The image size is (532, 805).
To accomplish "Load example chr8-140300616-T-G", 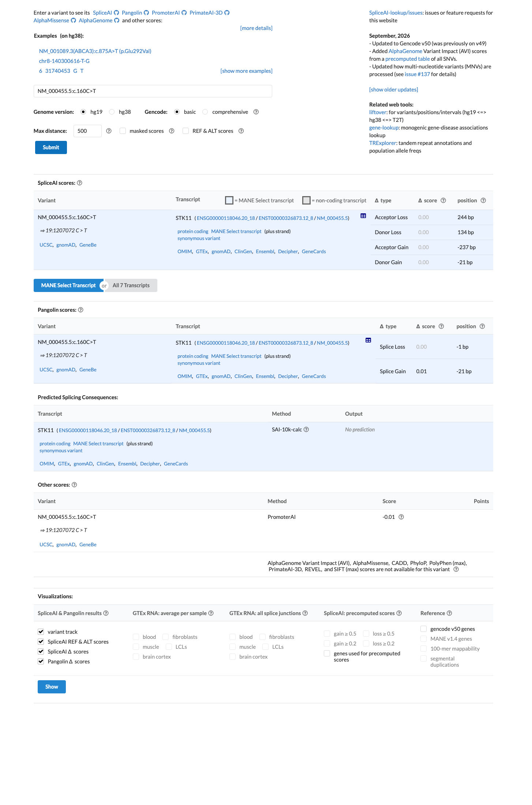I will click(64, 61).
